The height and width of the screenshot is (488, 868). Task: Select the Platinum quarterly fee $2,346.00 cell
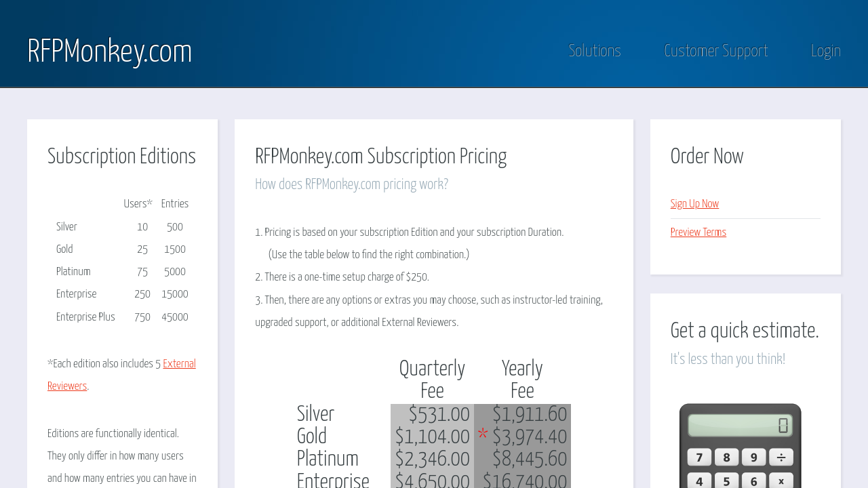pos(433,460)
